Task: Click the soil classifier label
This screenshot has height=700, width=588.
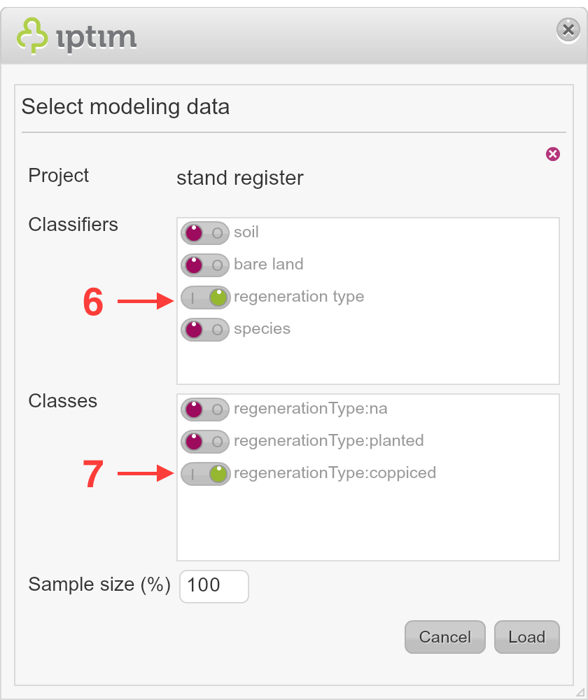Action: tap(246, 232)
